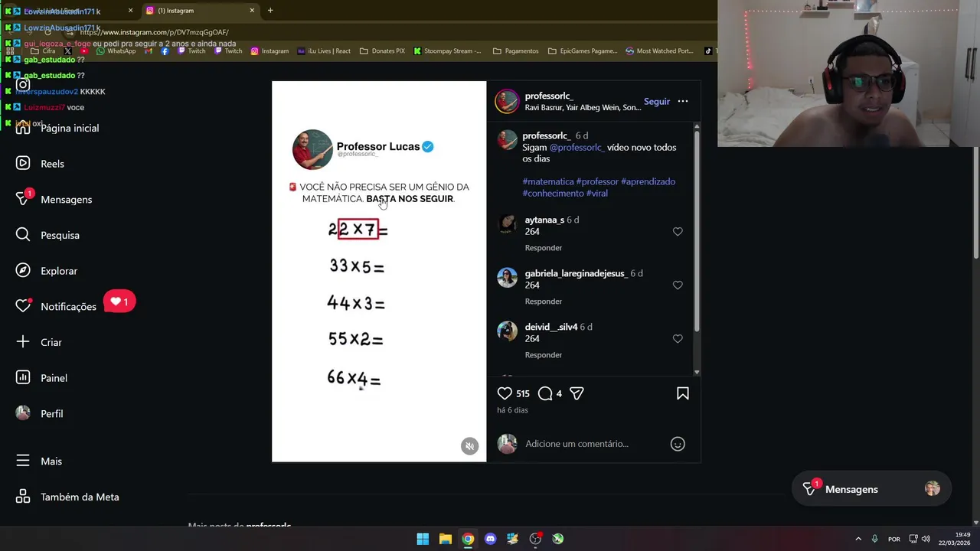
Task: Like gabriela_lareginadejesus_ comment heart
Action: pyautogui.click(x=678, y=285)
